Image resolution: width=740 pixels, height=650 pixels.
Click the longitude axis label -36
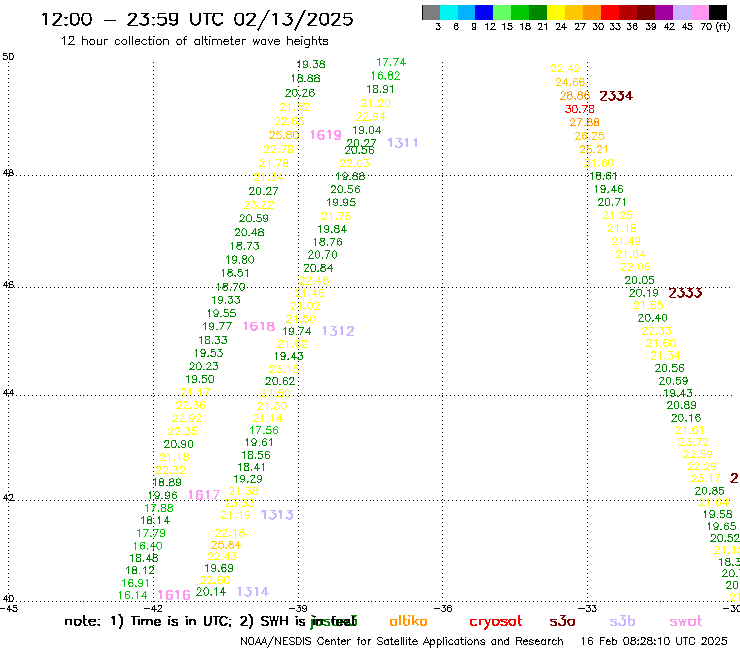443,608
